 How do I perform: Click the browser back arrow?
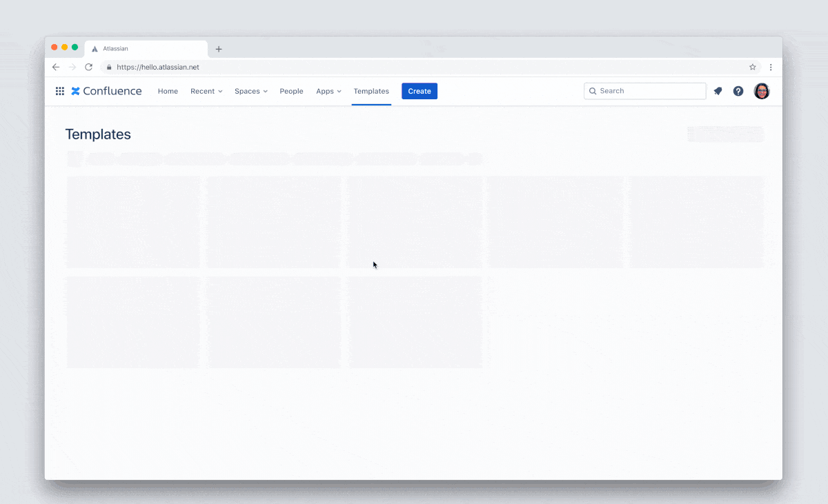pyautogui.click(x=56, y=67)
